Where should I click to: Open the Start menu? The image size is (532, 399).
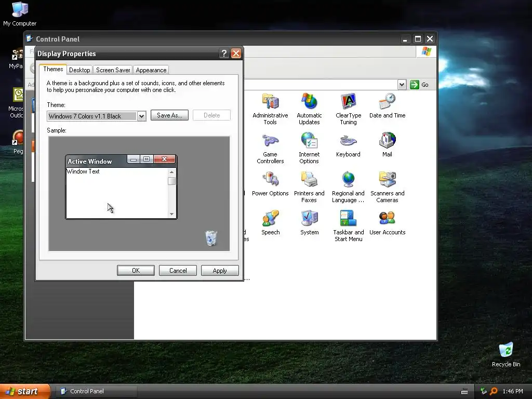(25, 391)
